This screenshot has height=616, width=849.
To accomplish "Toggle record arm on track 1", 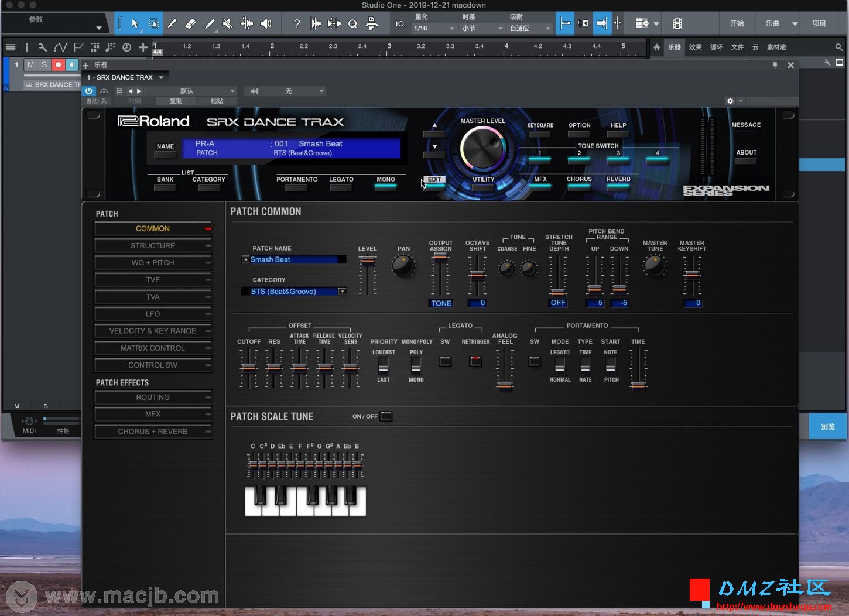I will [x=58, y=65].
